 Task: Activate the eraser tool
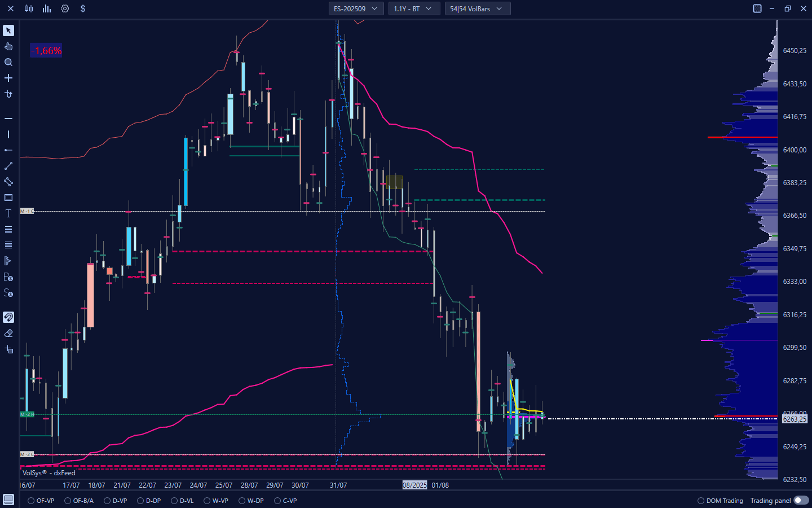[8, 333]
